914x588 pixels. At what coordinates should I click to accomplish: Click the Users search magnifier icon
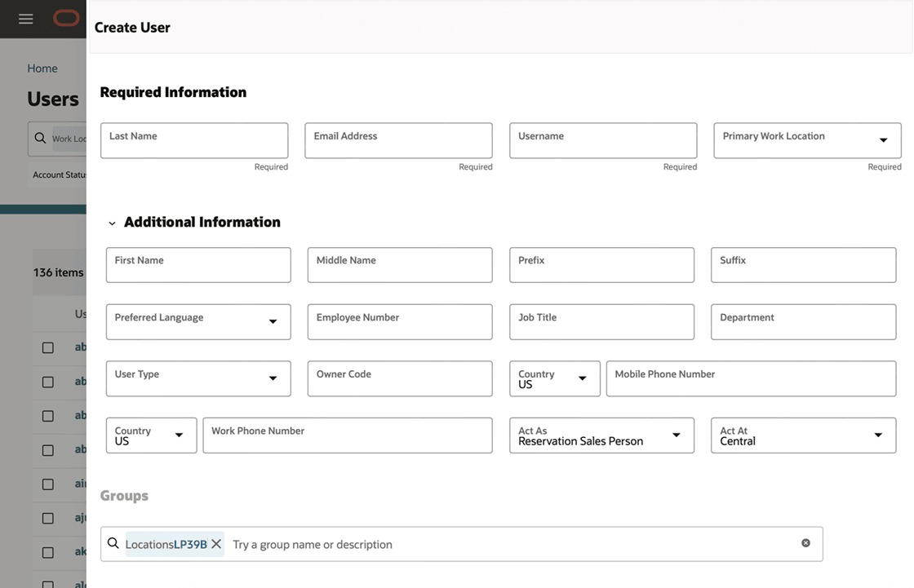coord(40,139)
